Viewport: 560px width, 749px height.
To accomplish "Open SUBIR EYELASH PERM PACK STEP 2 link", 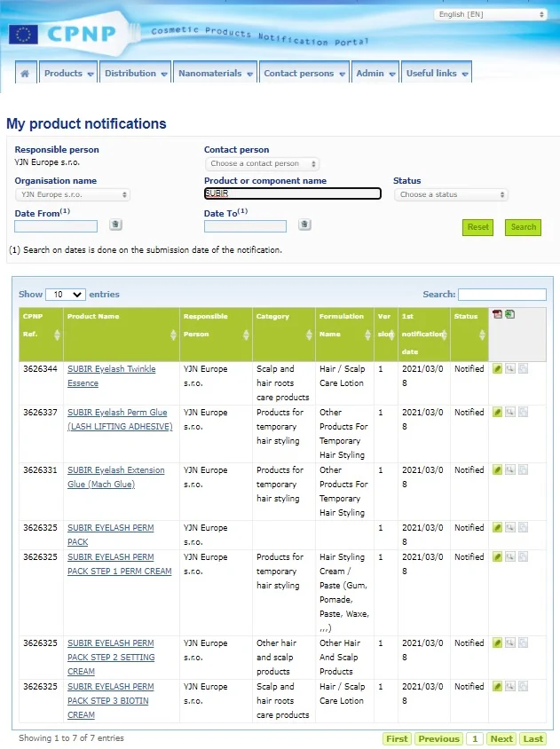I will 111,658.
